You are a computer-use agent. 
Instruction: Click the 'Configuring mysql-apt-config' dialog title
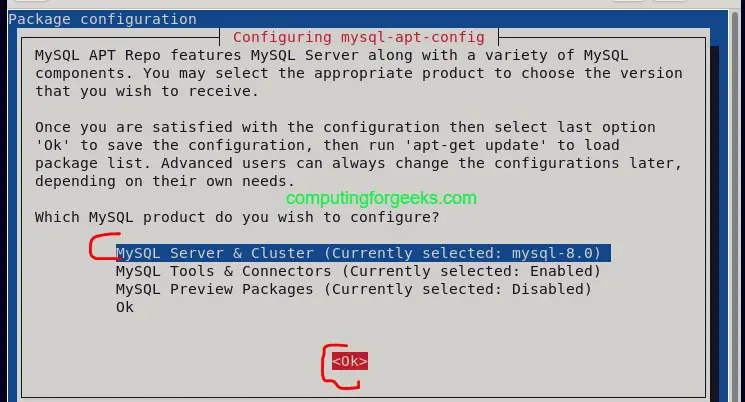tap(359, 37)
